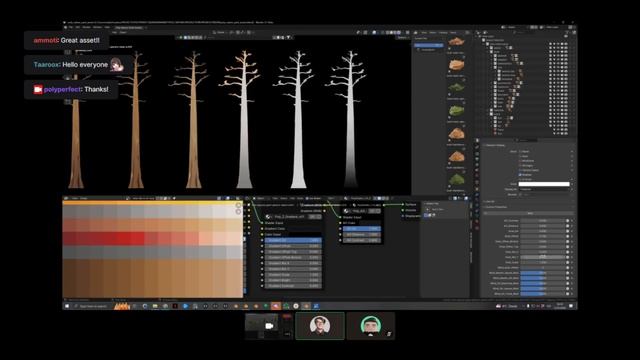Open the Windows notification center icon

pyautogui.click(x=571, y=306)
